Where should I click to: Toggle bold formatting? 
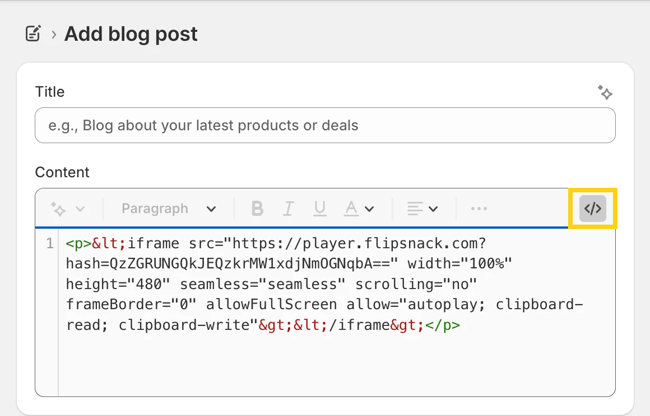pos(257,209)
